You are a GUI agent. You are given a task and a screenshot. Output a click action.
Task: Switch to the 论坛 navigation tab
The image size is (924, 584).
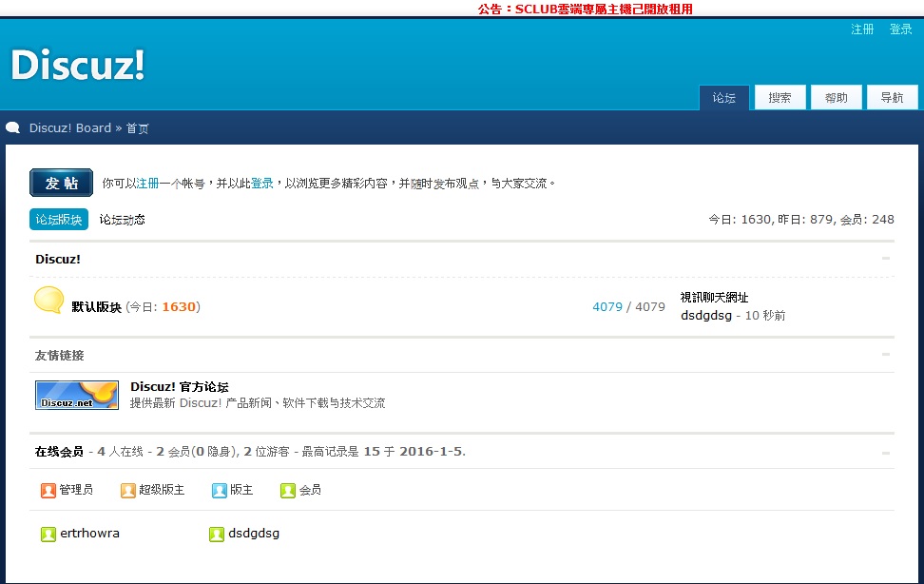click(x=723, y=97)
